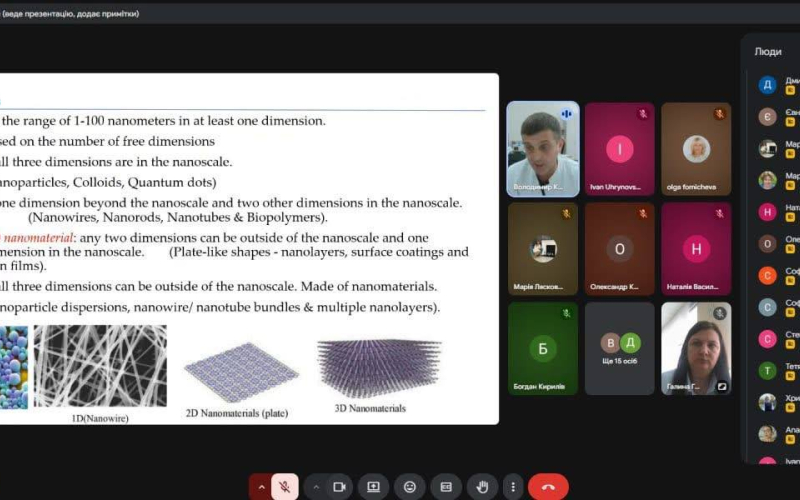800x500 pixels.
Task: Click the green Т avatar in Люди list
Action: [x=767, y=370]
